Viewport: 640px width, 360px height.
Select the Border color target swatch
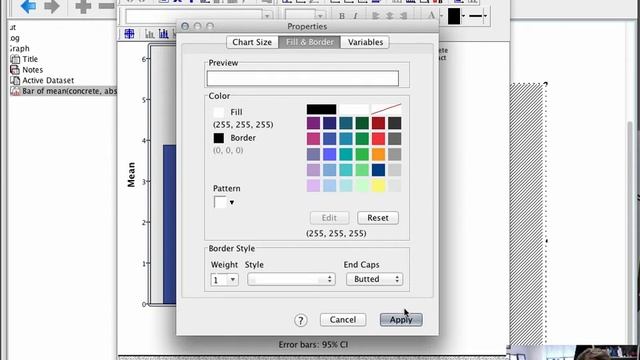pos(219,138)
